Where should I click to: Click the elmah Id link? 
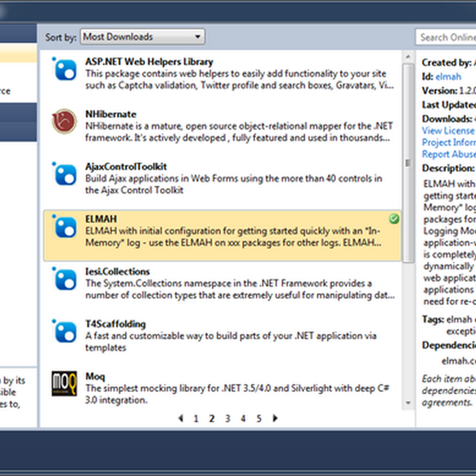click(x=448, y=77)
